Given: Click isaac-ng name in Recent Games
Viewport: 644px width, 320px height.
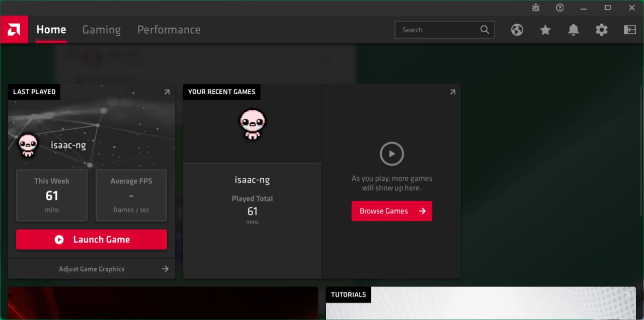Looking at the screenshot, I should [x=253, y=180].
